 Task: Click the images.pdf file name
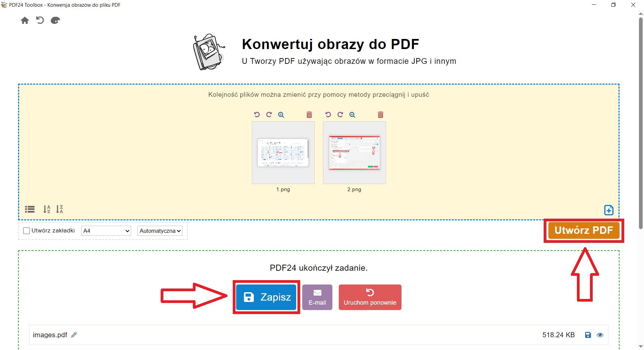tap(50, 335)
